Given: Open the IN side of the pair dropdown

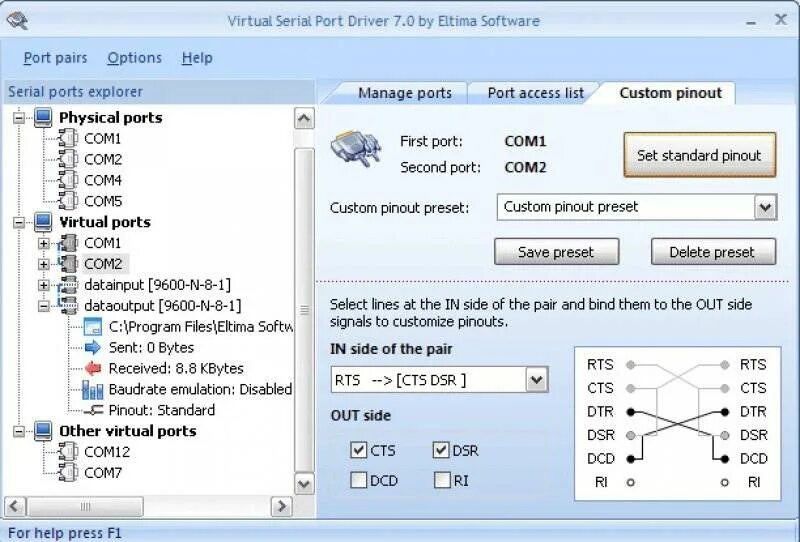Looking at the screenshot, I should 536,380.
